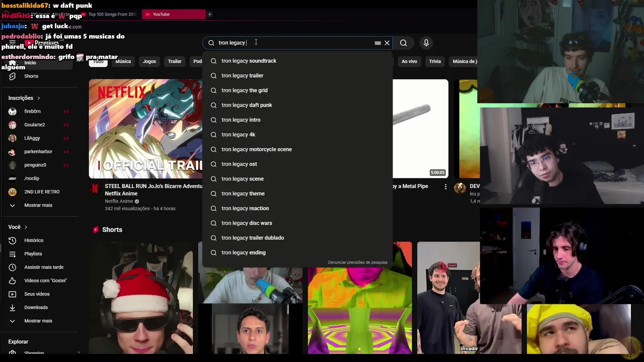Open the Santa hat Shorts thumbnail
This screenshot has width=644, height=362.
click(141, 298)
